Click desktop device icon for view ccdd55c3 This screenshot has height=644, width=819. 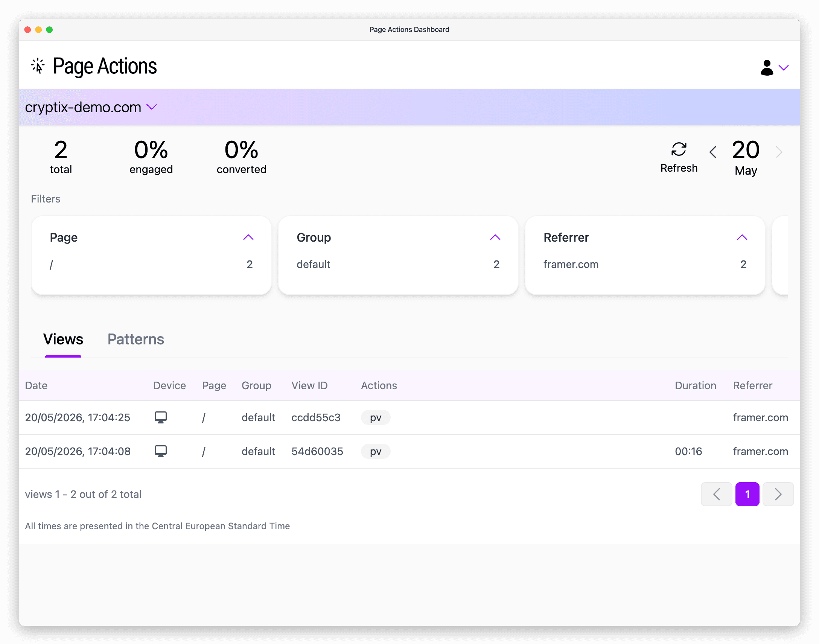pos(161,417)
